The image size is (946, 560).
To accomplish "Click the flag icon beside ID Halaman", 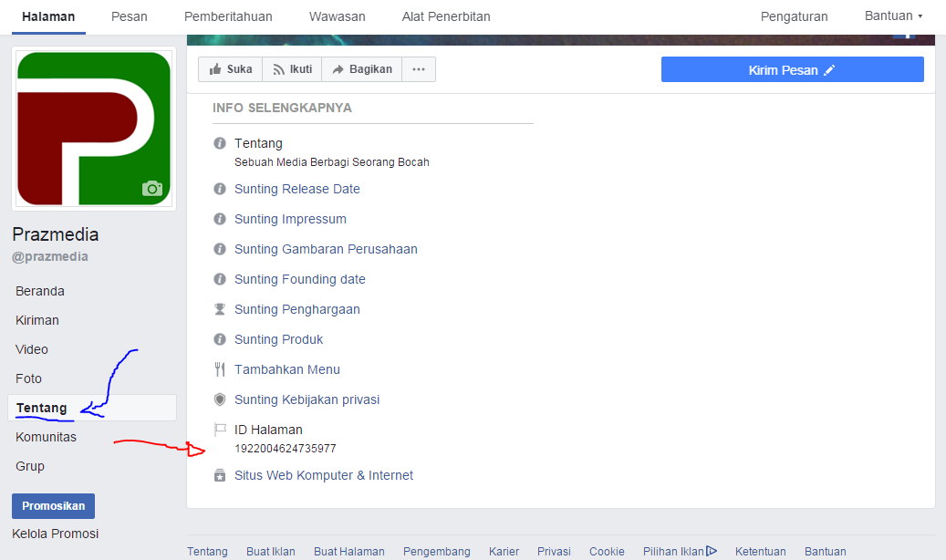I will [x=219, y=429].
